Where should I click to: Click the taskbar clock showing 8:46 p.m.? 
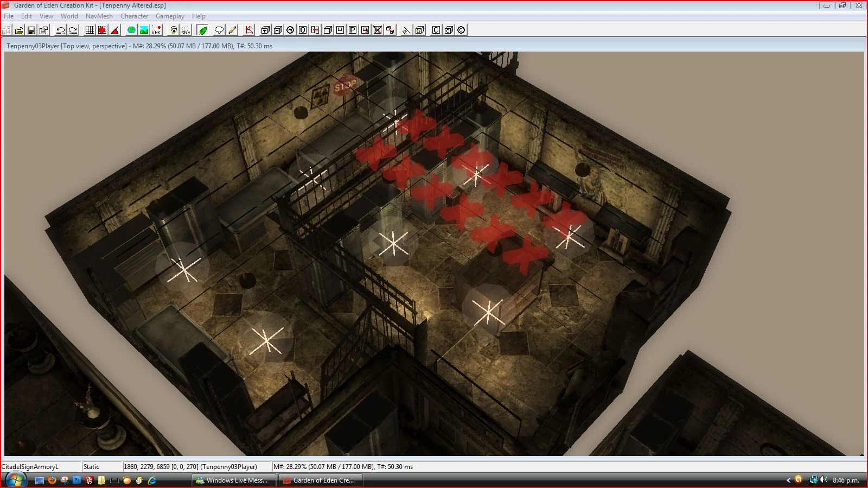click(x=846, y=480)
